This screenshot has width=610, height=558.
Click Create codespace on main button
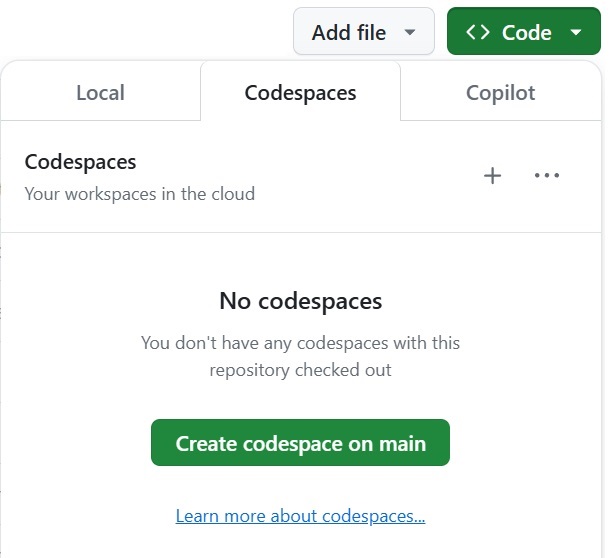(x=300, y=442)
